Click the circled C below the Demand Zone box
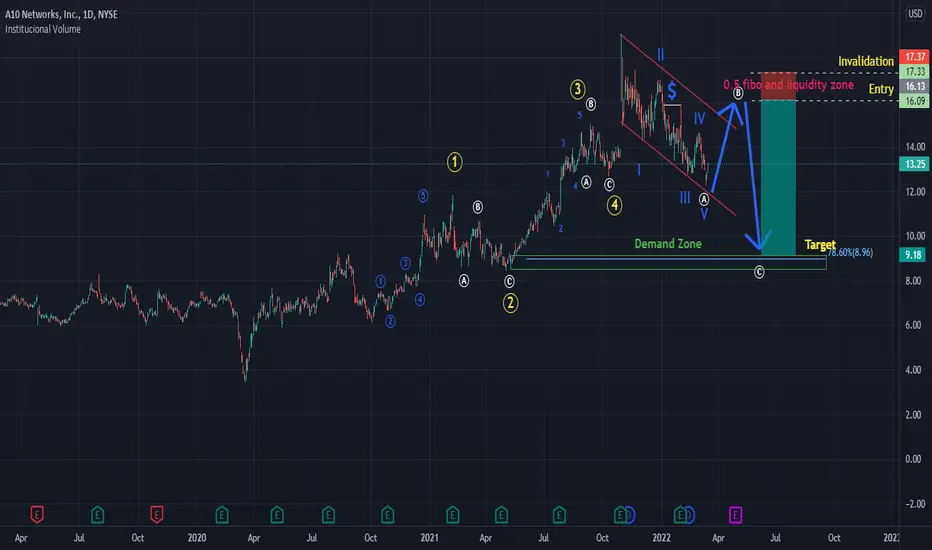This screenshot has height=550, width=932. 759,272
